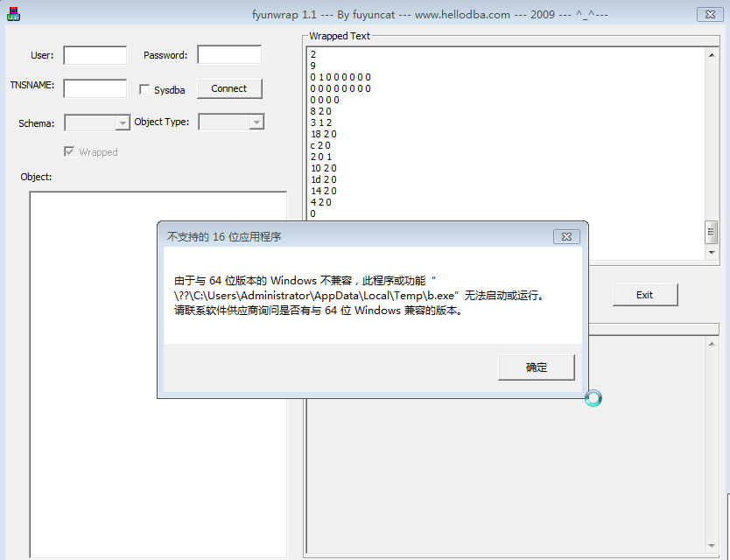Click inside the Password input field
This screenshot has width=730, height=560.
[231, 54]
